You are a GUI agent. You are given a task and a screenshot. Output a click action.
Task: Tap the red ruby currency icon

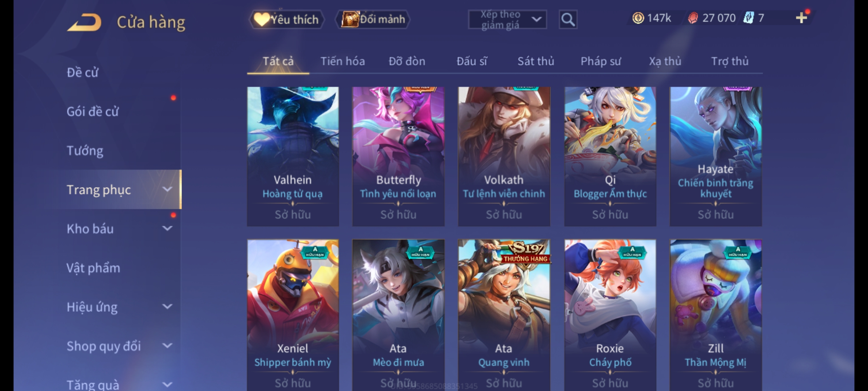(x=693, y=18)
